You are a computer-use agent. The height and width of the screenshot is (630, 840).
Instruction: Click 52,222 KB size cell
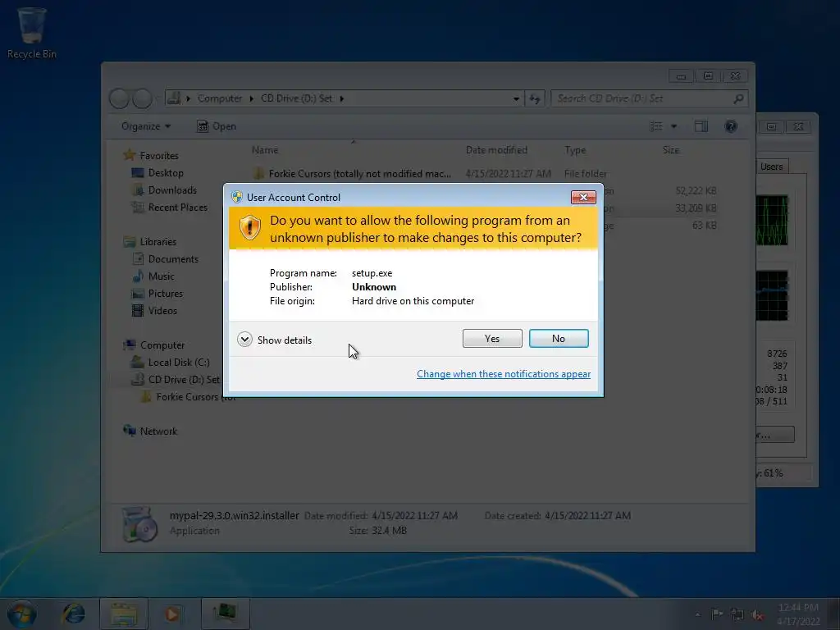(696, 190)
